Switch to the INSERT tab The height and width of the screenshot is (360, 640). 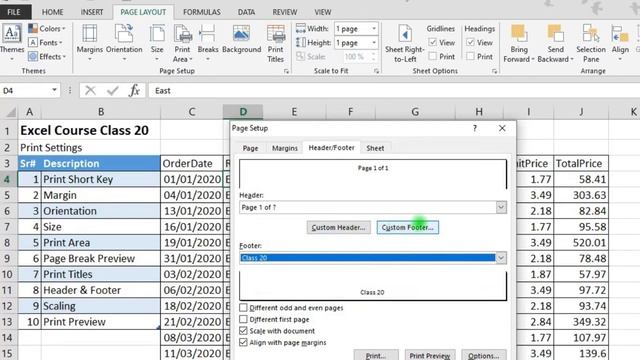pyautogui.click(x=92, y=12)
